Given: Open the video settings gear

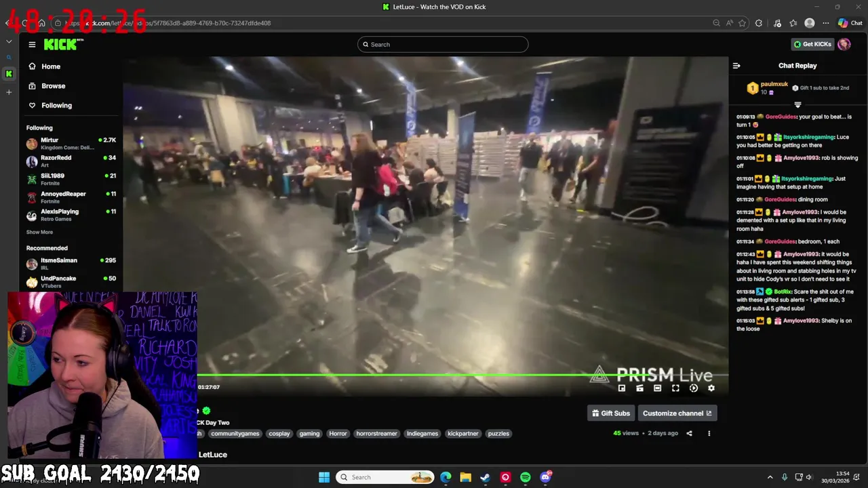Looking at the screenshot, I should [x=711, y=388].
